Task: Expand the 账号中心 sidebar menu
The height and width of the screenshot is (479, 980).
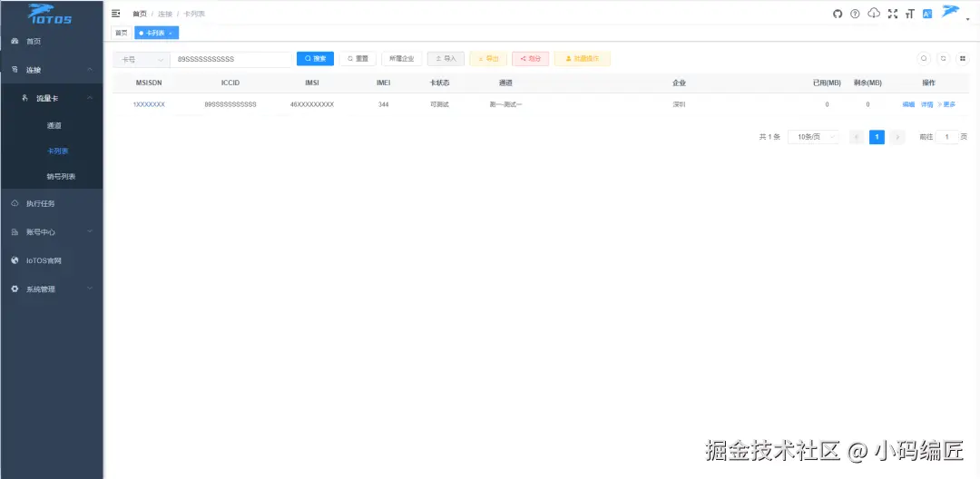Action: coord(51,231)
